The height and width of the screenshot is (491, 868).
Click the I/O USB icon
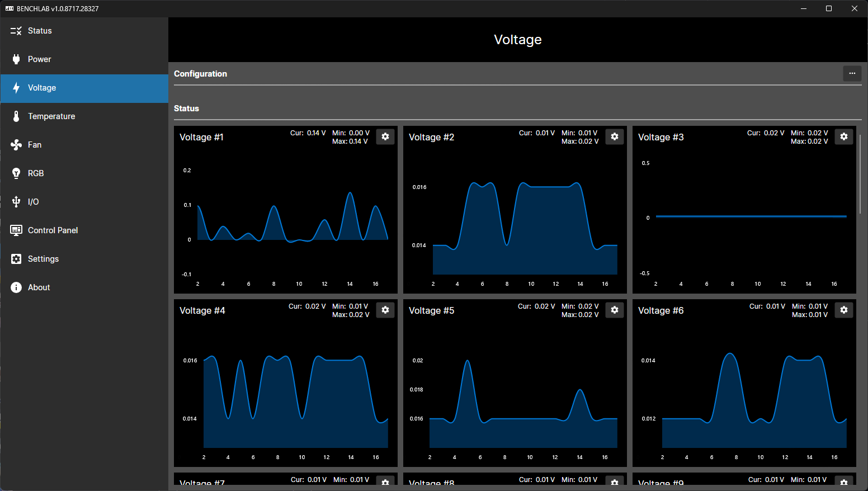[x=16, y=202]
